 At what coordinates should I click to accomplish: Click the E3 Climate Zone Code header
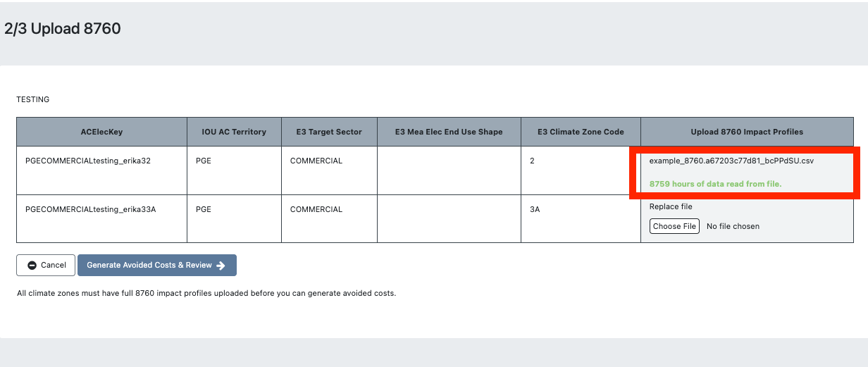tap(581, 132)
